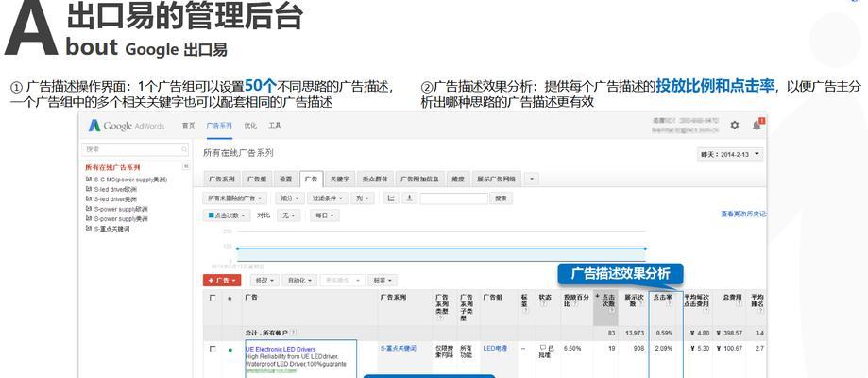The height and width of the screenshot is (378, 868).
Task: Open the settings gear icon
Action: tap(735, 126)
